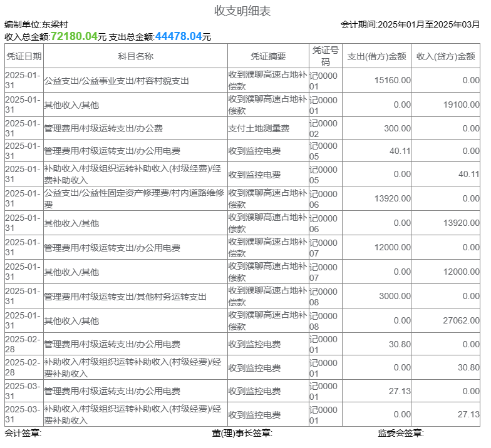This screenshot has height=448, width=491.
Task: Click the 凭证日期 column header
Action: click(x=24, y=56)
